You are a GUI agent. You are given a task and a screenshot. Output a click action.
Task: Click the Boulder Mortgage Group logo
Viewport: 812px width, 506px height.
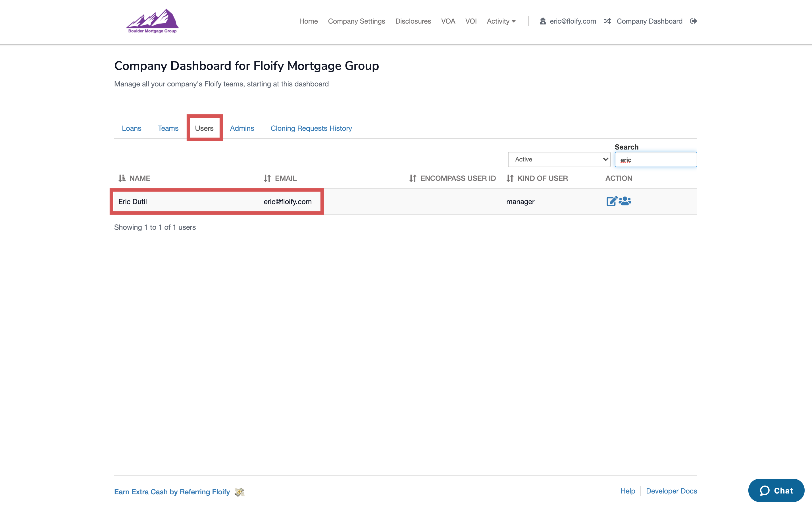(153, 21)
